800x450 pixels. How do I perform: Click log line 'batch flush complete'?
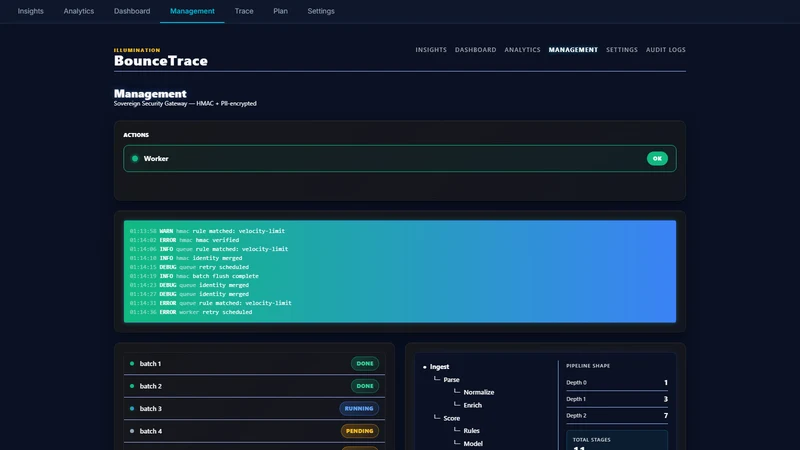pyautogui.click(x=194, y=276)
